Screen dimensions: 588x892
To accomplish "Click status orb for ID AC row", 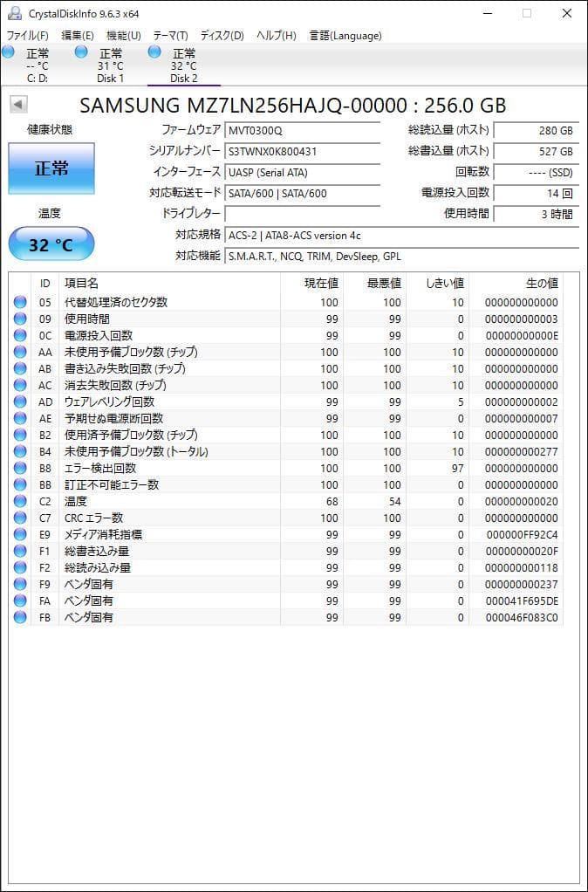I will pyautogui.click(x=20, y=385).
